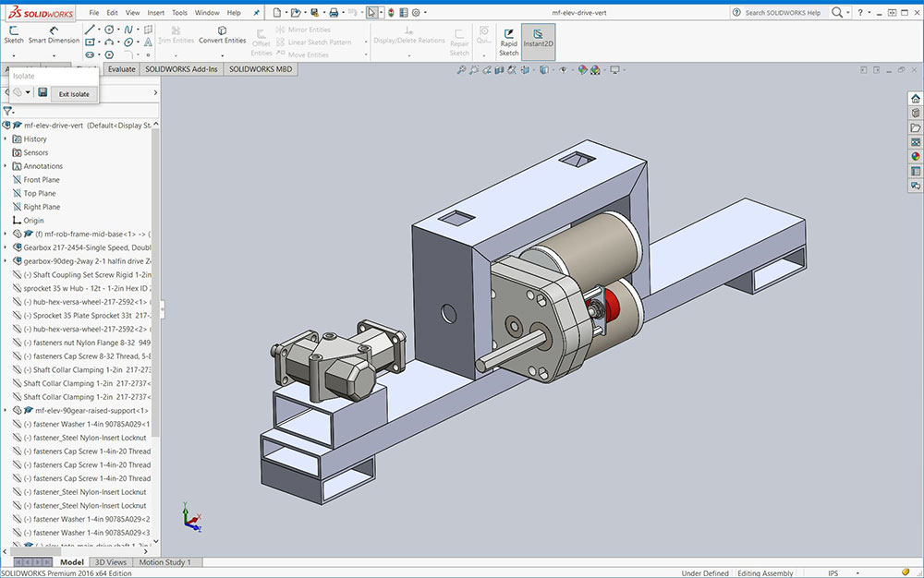924x578 pixels.
Task: Open the Appearances color-ball task pane icon
Action: point(915,156)
